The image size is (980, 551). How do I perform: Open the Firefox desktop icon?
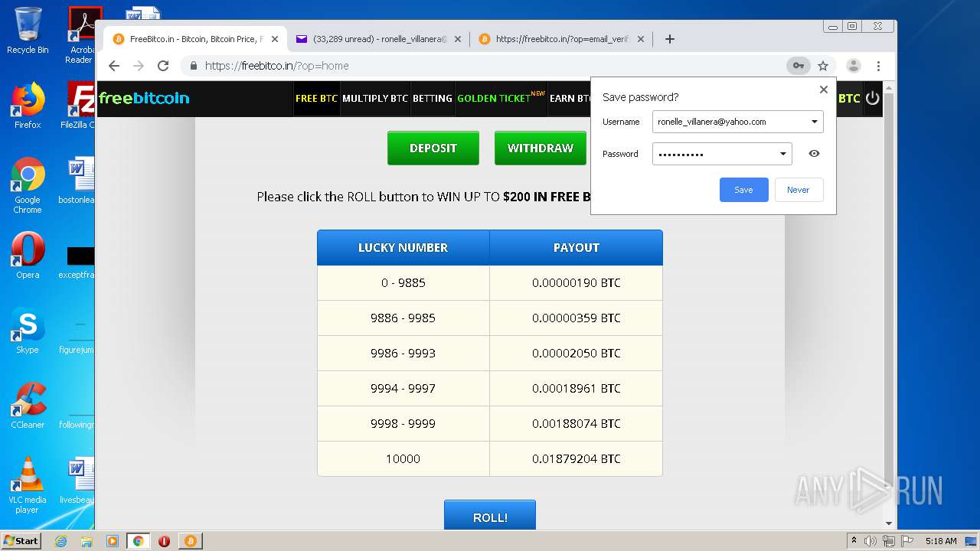[x=28, y=106]
